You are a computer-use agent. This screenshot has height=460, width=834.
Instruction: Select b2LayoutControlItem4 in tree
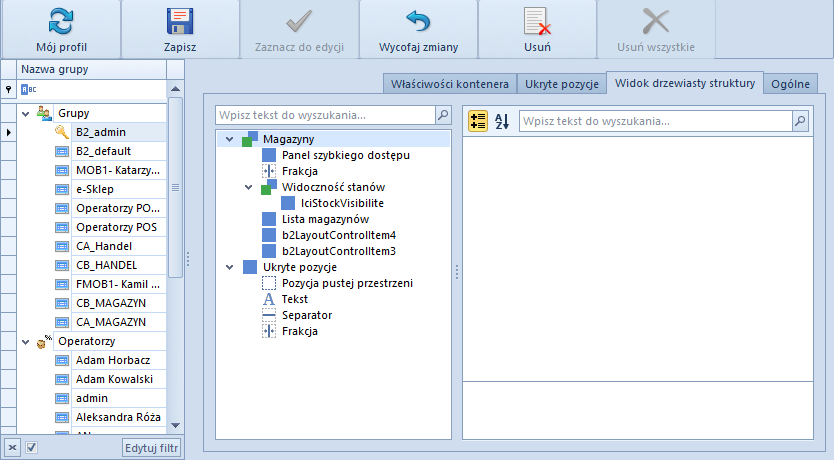coord(339,235)
